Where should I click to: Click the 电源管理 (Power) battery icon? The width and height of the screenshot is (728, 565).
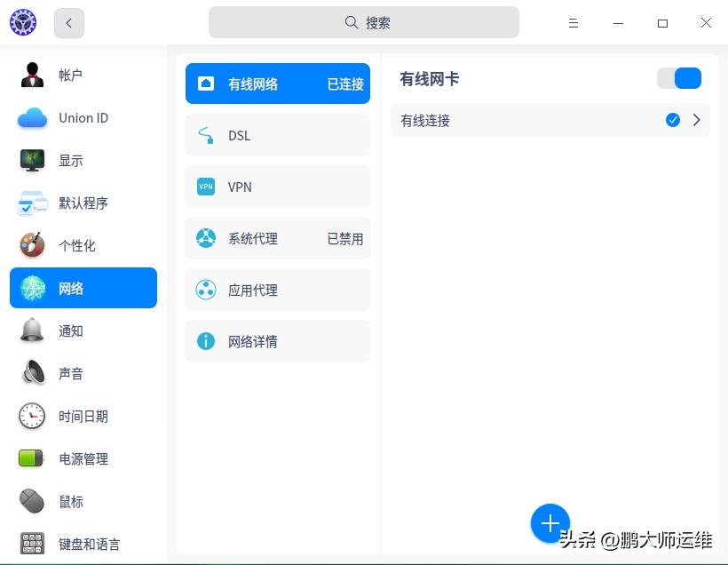click(32, 458)
